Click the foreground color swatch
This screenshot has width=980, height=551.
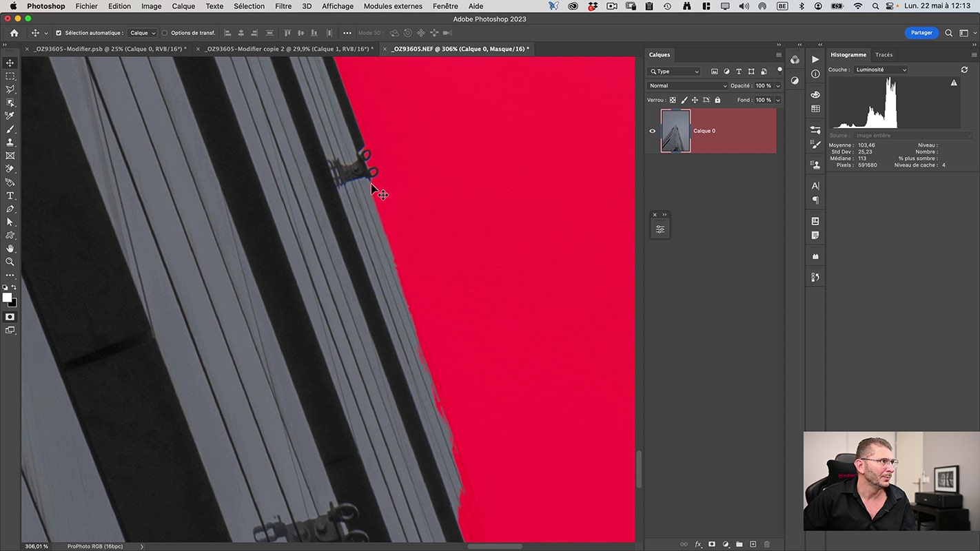pos(7,298)
